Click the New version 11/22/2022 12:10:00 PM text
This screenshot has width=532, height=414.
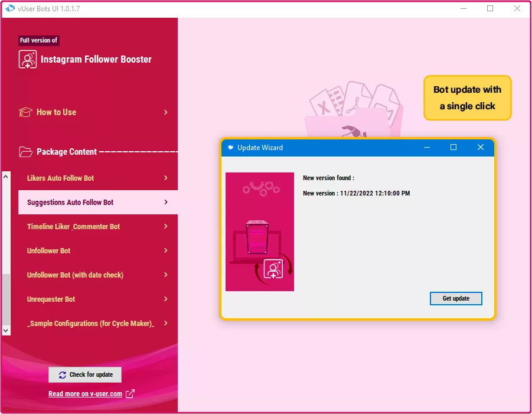(356, 193)
